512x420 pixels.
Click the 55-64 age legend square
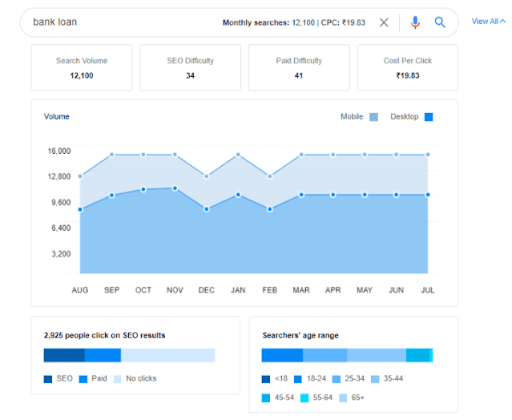click(x=304, y=398)
